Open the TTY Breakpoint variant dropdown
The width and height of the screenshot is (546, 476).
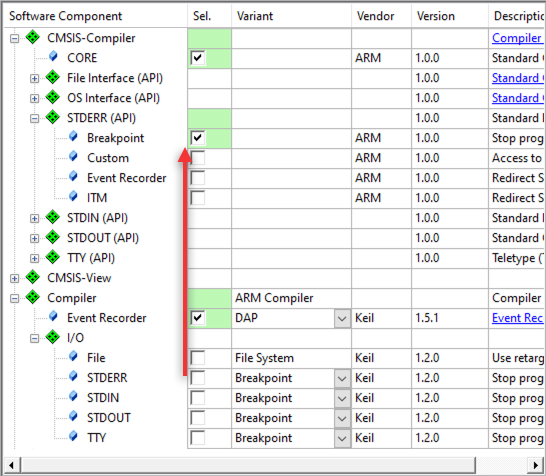pyautogui.click(x=342, y=438)
